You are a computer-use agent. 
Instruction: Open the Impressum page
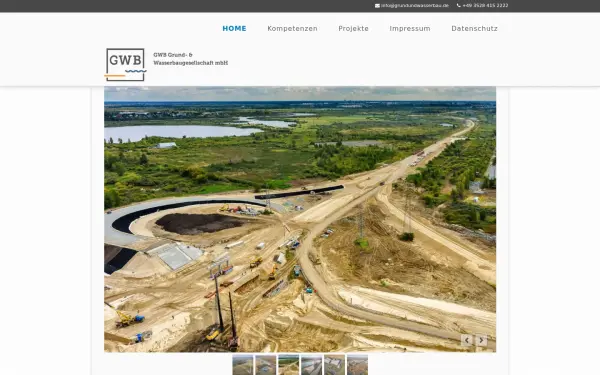(x=410, y=29)
